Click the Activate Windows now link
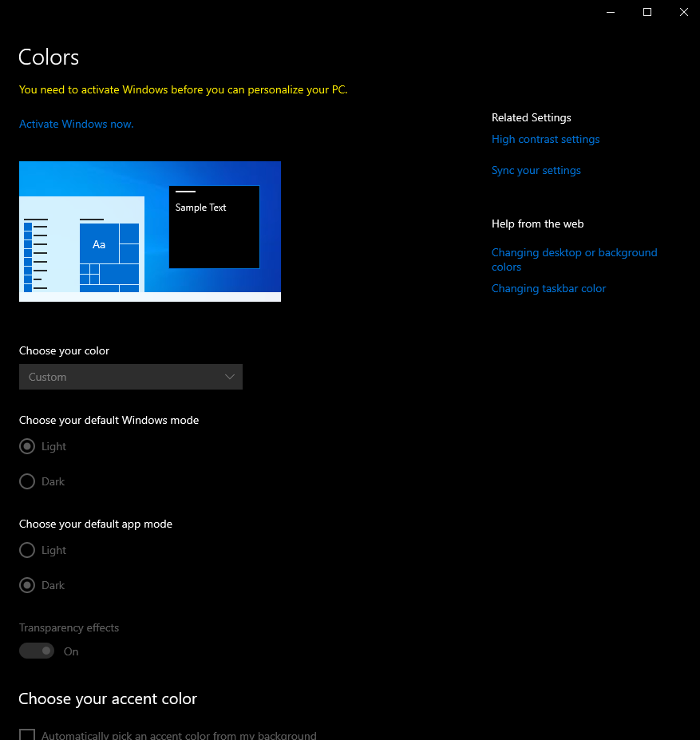Image resolution: width=700 pixels, height=740 pixels. pos(76,124)
